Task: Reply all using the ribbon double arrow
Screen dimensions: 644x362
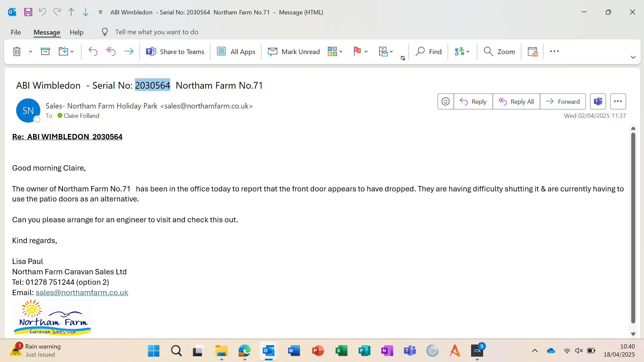Action: pos(111,51)
